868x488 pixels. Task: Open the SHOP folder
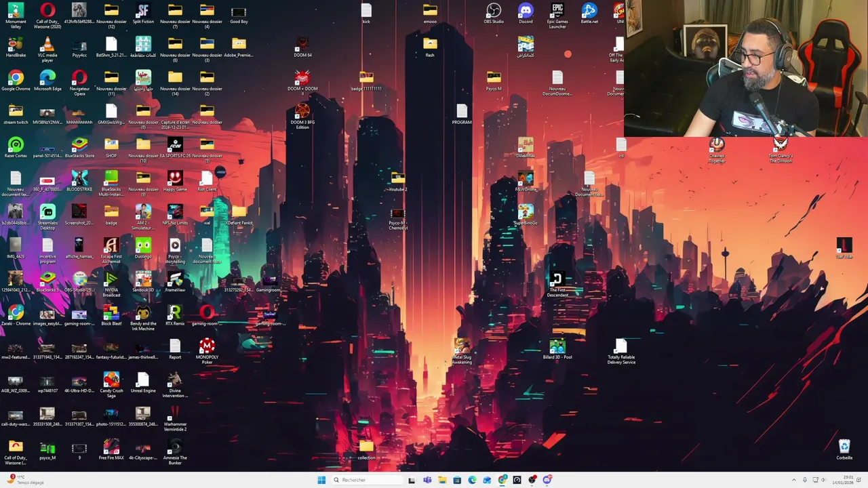point(111,148)
